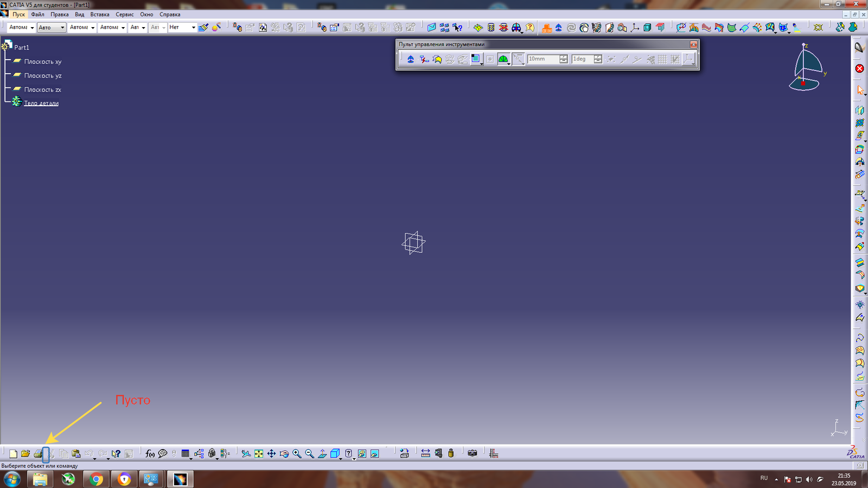The height and width of the screenshot is (488, 868).
Task: Click the stepper beside the 10mm field
Action: pyautogui.click(x=564, y=59)
